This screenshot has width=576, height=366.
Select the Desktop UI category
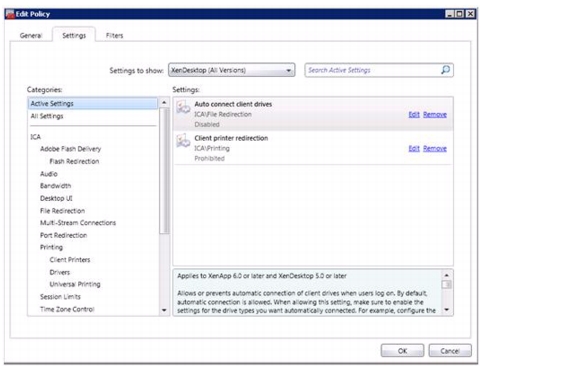coord(56,198)
